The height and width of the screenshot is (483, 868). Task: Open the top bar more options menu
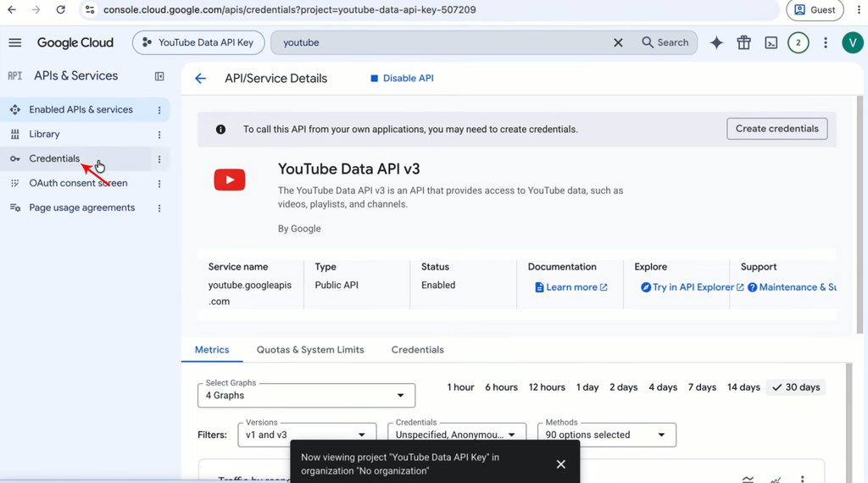pos(826,42)
